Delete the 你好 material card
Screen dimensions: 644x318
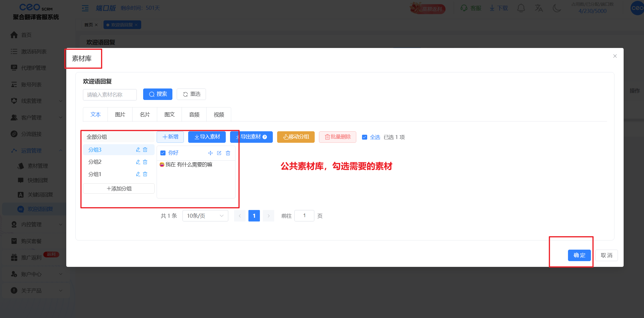point(228,153)
